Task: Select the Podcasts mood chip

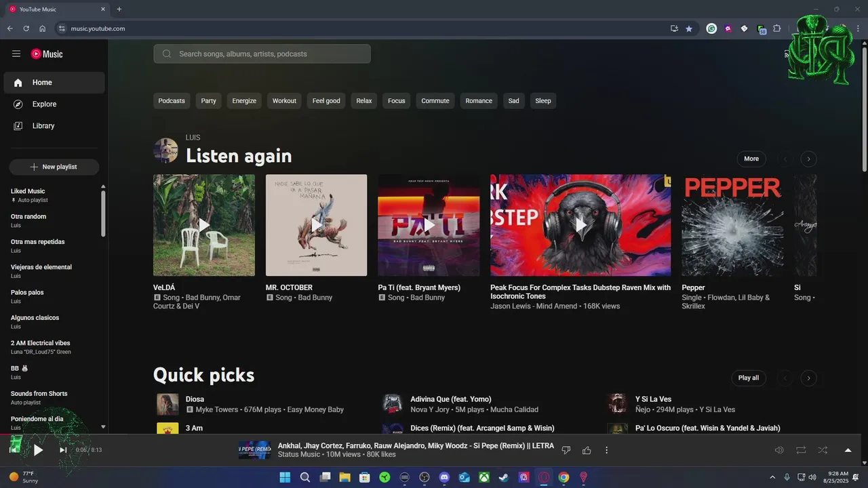Action: 172,101
